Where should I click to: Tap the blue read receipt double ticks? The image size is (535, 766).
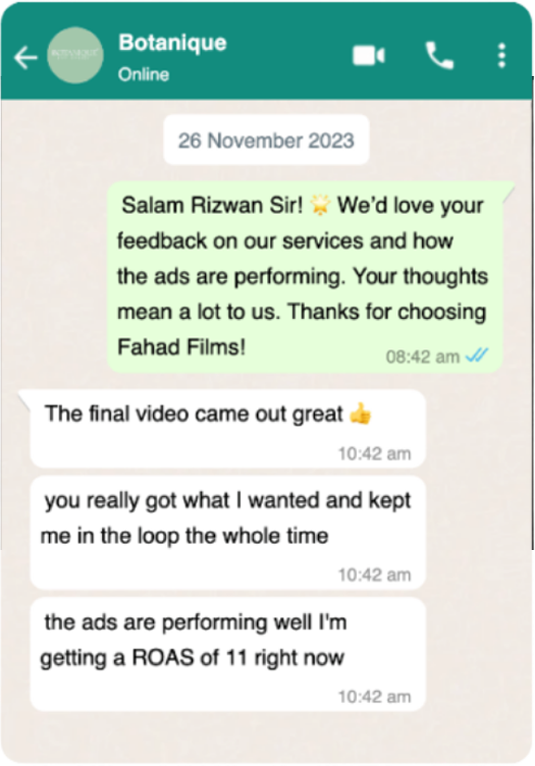pos(477,356)
